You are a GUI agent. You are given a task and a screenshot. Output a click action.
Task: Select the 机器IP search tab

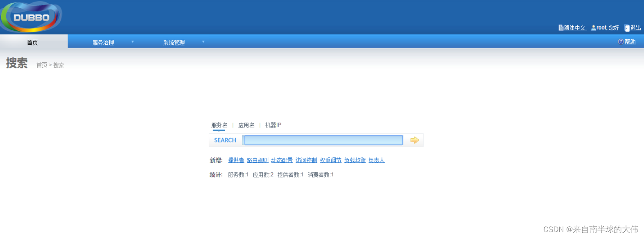tap(273, 125)
